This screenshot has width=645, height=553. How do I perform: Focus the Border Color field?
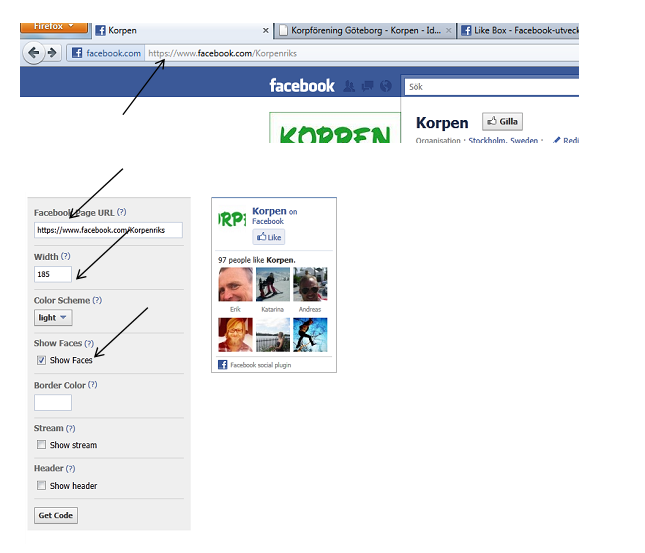click(53, 402)
